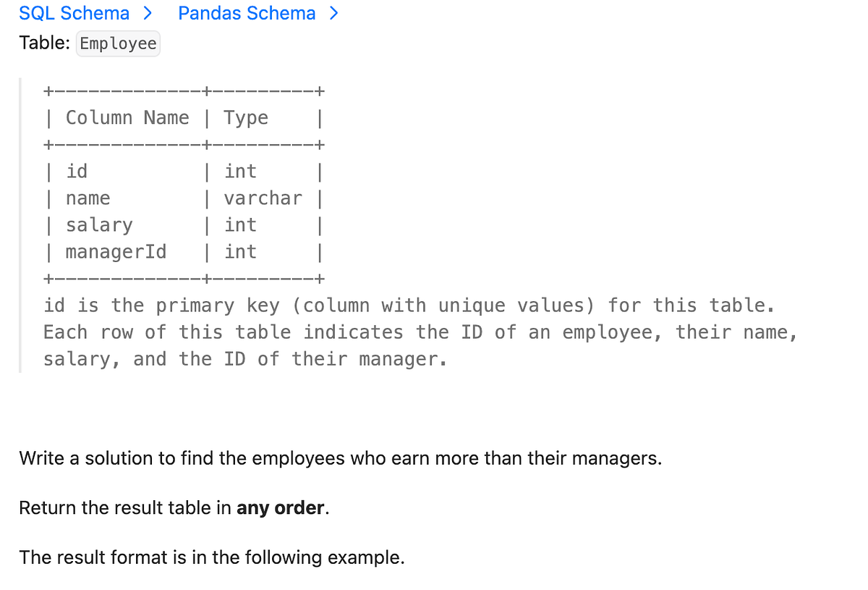Click the Employee table name chip

(x=118, y=43)
